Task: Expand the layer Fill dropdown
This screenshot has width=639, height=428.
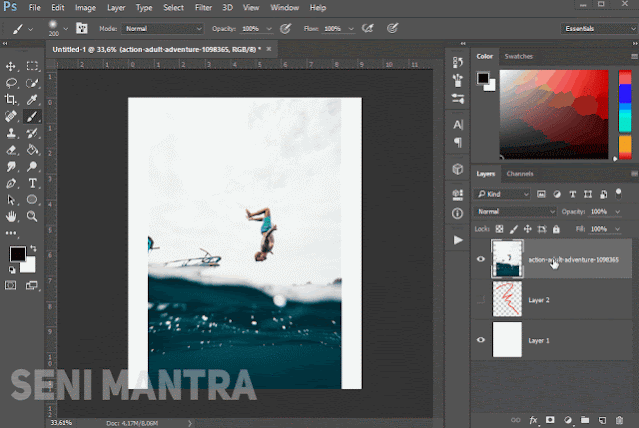Action: 617,229
